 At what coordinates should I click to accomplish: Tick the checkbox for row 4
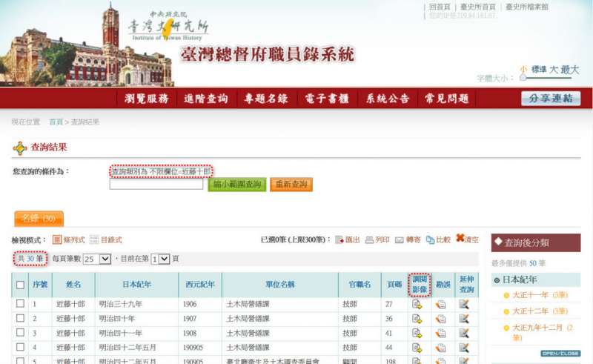coord(21,347)
